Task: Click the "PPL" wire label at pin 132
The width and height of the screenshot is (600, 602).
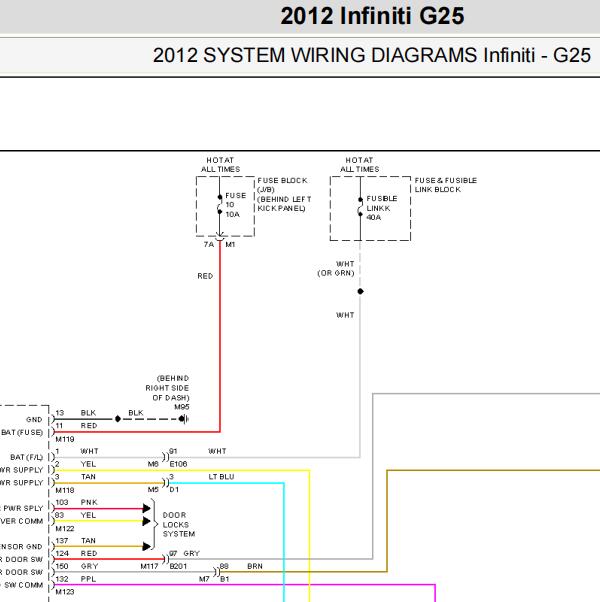Action: click(x=88, y=579)
